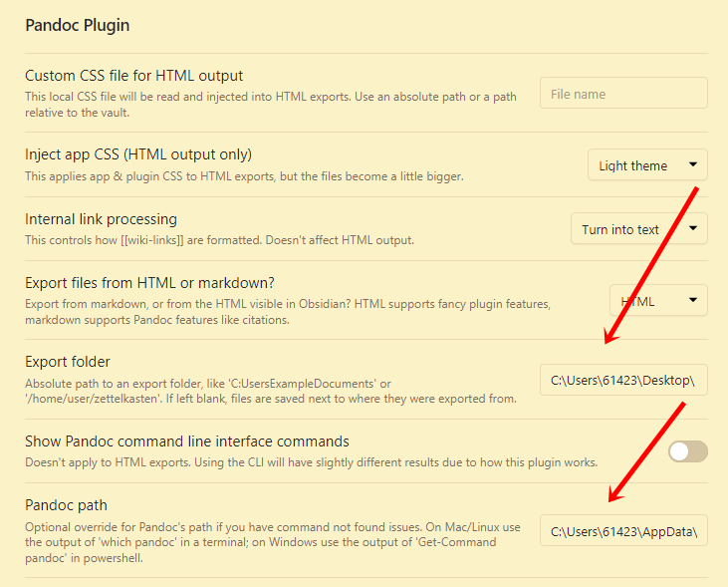This screenshot has height=587, width=728.
Task: Click the "Custom CSS file for HTML output" title
Action: tap(133, 76)
